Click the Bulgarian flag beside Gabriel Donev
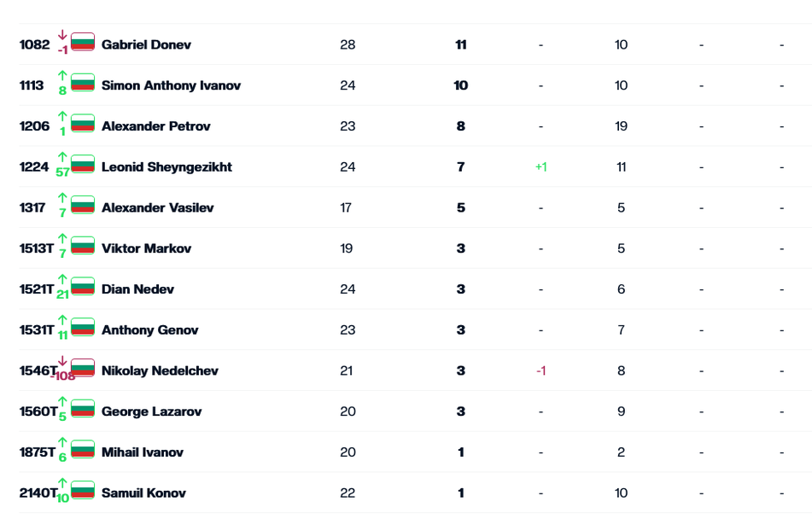The image size is (812, 519). click(83, 42)
